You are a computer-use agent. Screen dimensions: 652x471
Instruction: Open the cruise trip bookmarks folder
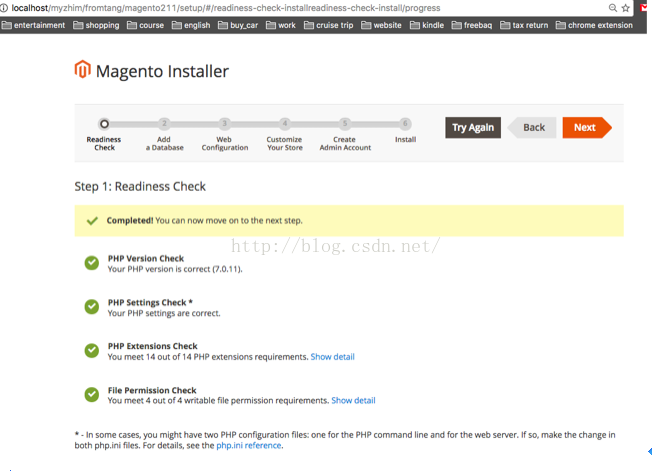[328, 25]
